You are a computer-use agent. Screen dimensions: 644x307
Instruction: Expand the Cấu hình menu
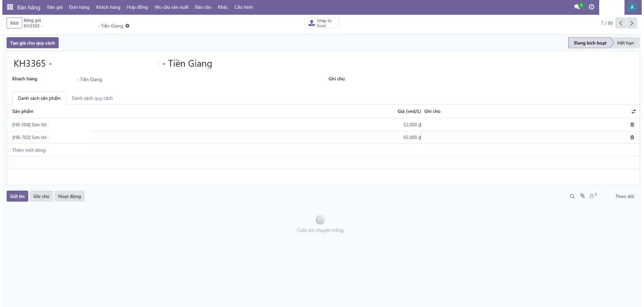[x=243, y=7]
